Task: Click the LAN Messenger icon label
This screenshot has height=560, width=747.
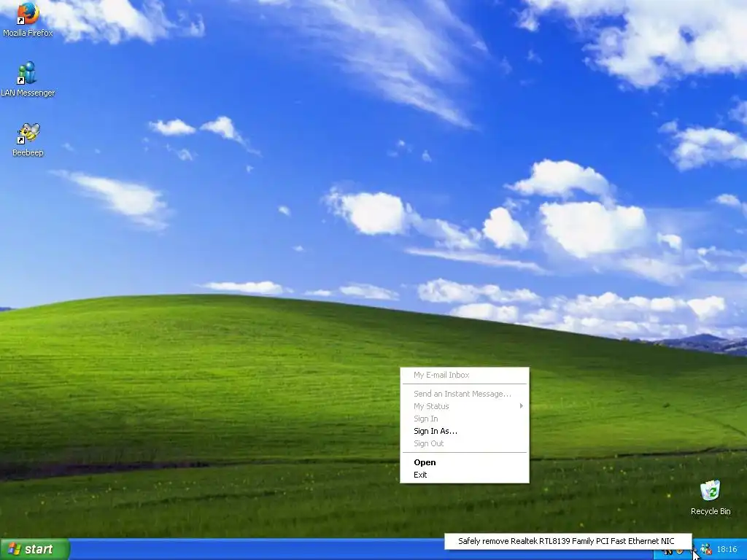Action: pyautogui.click(x=28, y=93)
